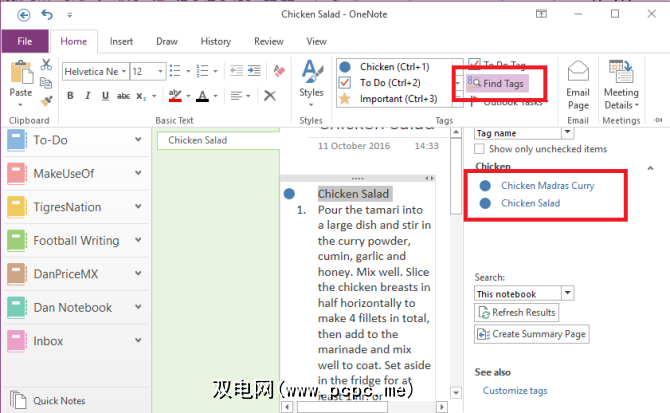Click the Numbering list icon

click(202, 70)
